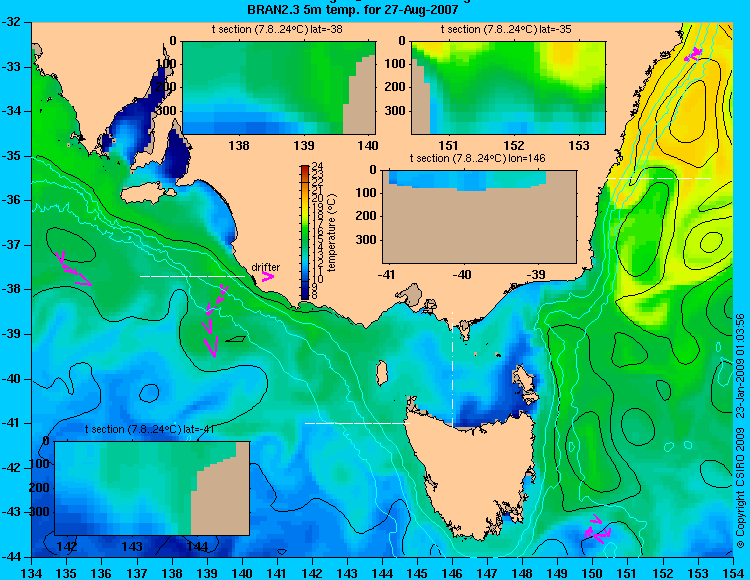The width and height of the screenshot is (750, 580).
Task: Click the white dashed section line at longitude 146
Action: pyautogui.click(x=452, y=368)
